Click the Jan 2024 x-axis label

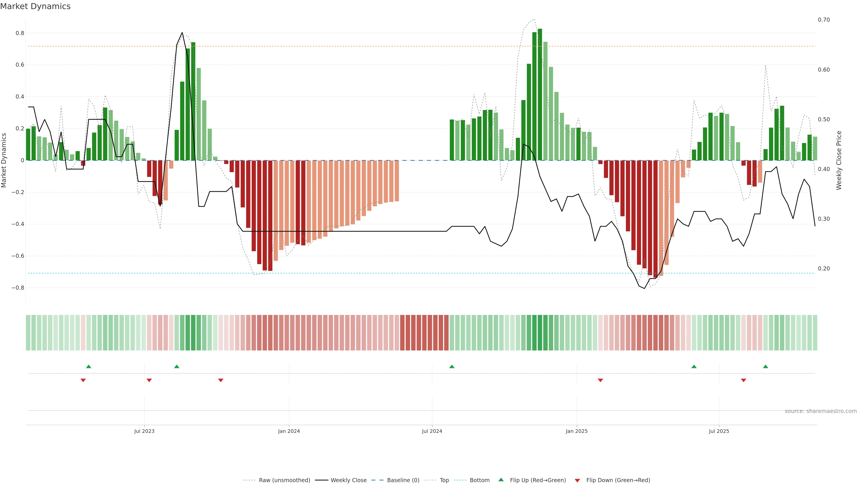point(289,431)
